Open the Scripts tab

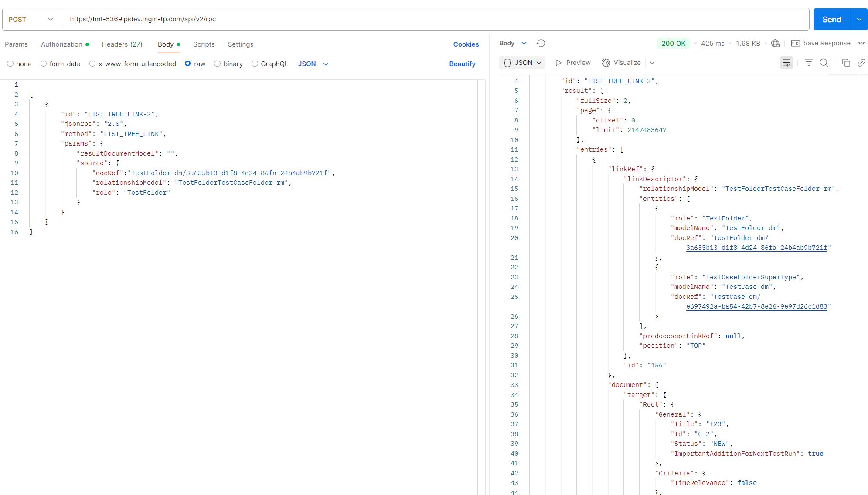pyautogui.click(x=204, y=44)
